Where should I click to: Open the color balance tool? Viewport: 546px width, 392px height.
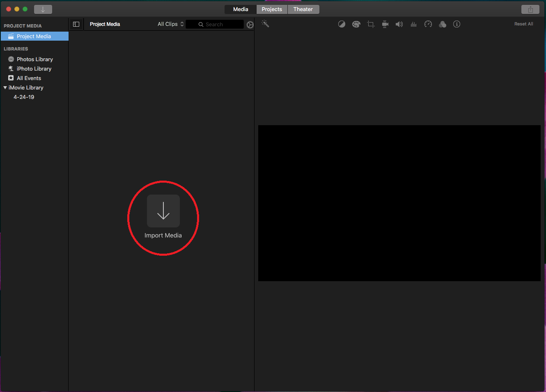pos(342,24)
